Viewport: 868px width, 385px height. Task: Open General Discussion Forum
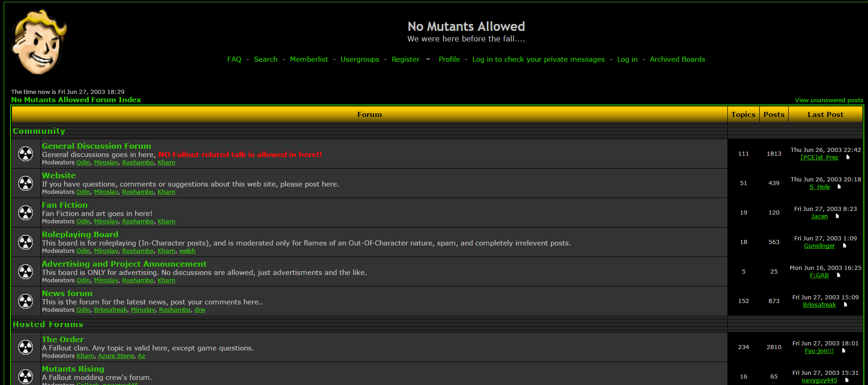(x=96, y=146)
